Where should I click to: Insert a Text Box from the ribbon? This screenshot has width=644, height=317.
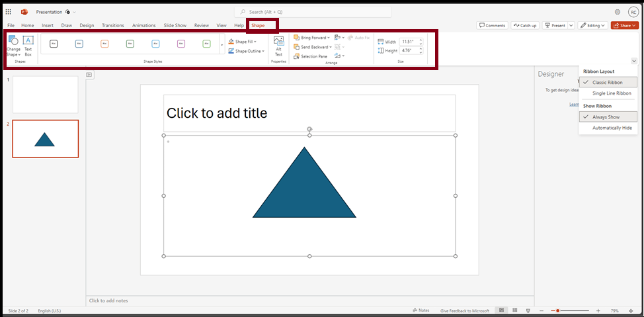point(28,46)
